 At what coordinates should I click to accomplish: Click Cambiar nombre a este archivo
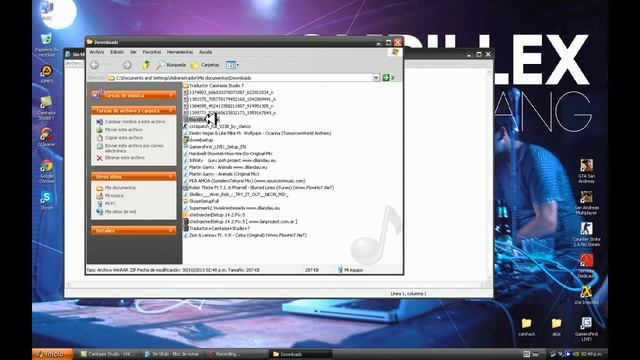135,122
